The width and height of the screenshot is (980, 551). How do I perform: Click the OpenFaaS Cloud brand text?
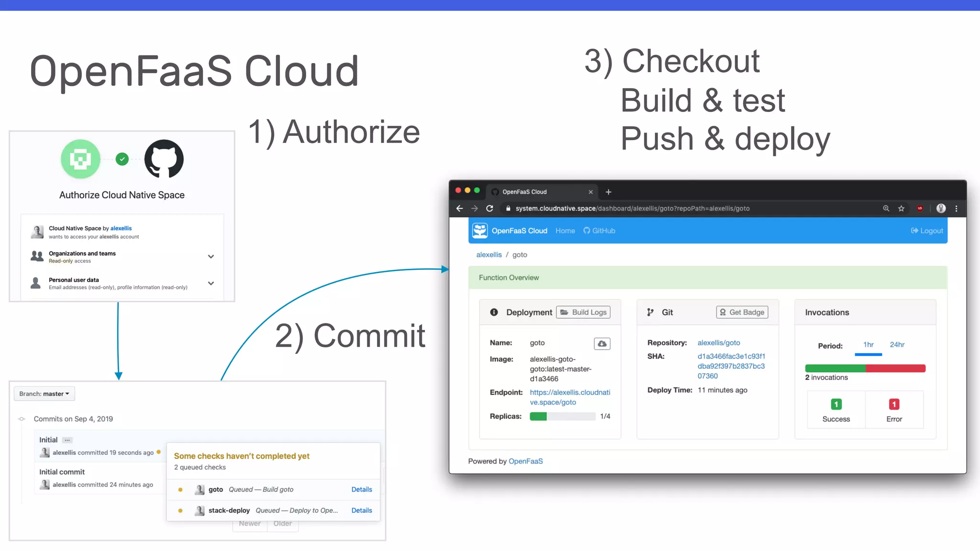click(519, 231)
